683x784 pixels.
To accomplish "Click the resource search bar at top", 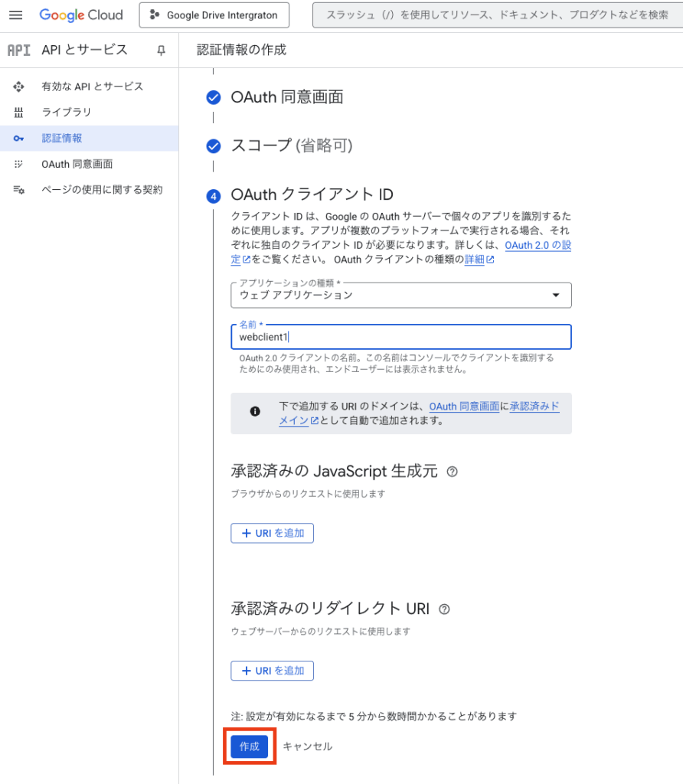I will click(x=498, y=15).
